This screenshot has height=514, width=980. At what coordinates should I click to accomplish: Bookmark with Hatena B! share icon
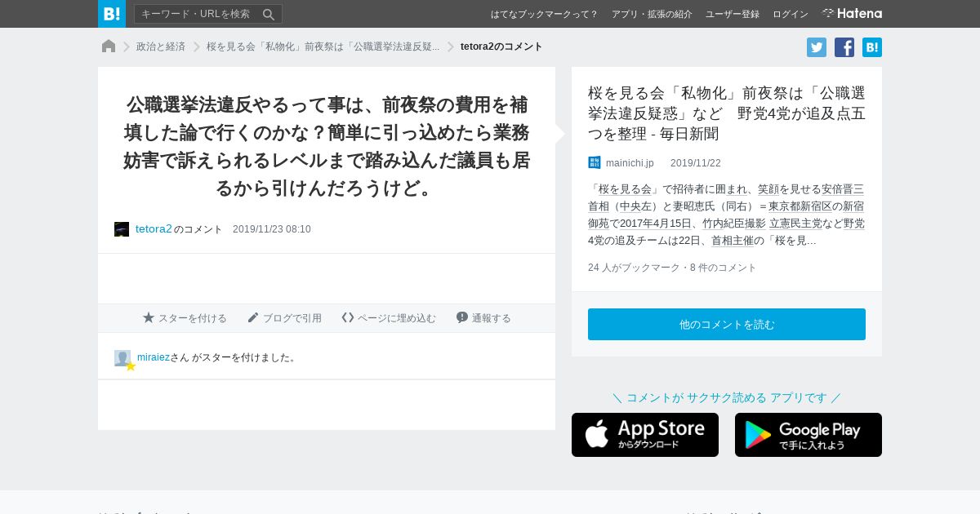872,47
